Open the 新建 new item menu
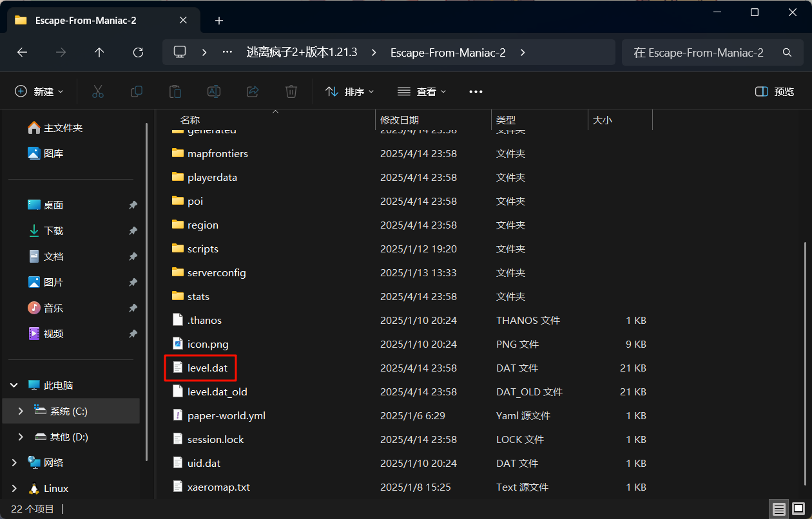 39,91
